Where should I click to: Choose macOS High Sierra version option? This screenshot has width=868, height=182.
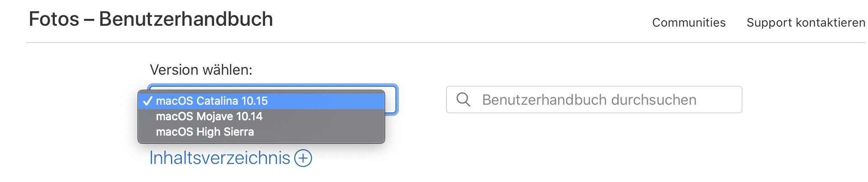tap(205, 132)
